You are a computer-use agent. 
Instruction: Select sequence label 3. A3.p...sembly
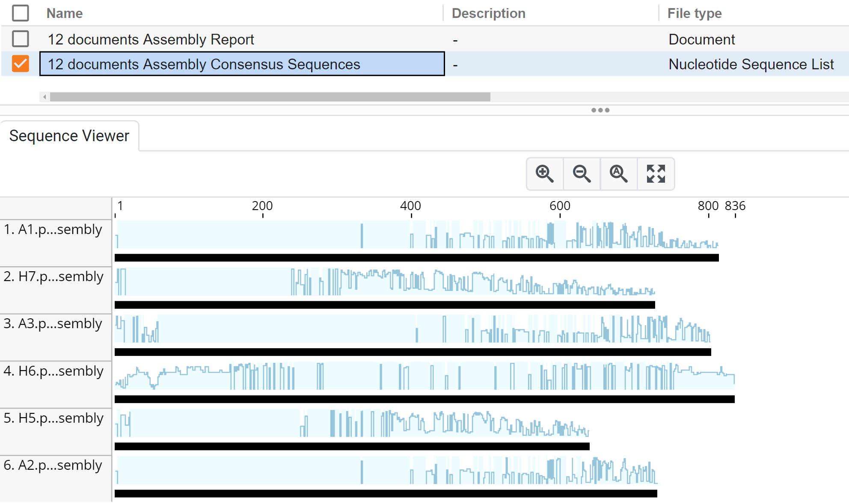53,324
